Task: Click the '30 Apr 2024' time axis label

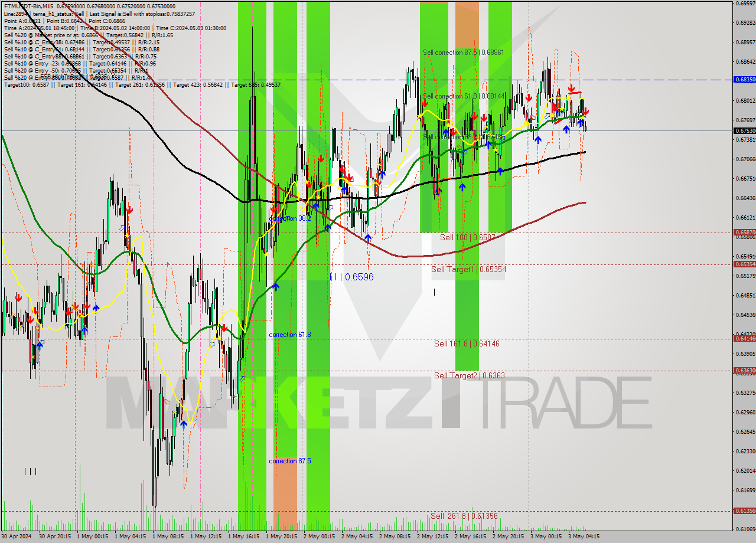Action: (x=17, y=537)
